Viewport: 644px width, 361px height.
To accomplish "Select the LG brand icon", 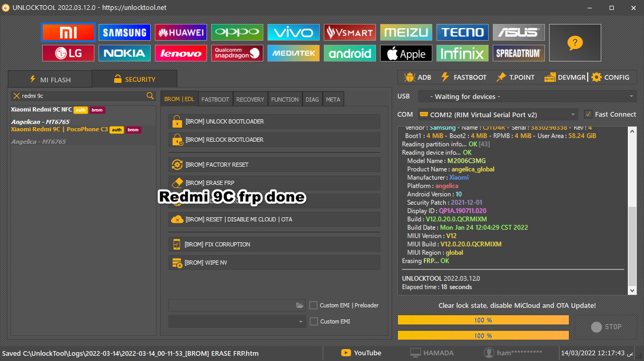I will point(68,53).
